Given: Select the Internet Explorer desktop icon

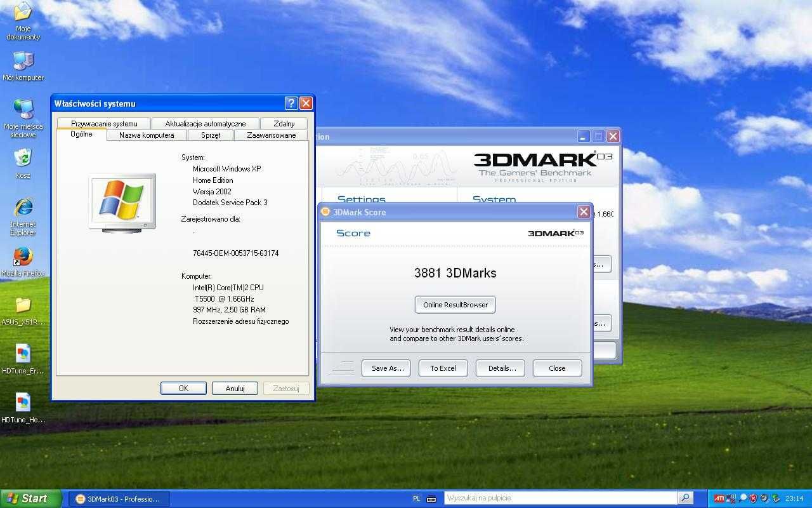Looking at the screenshot, I should (23, 217).
